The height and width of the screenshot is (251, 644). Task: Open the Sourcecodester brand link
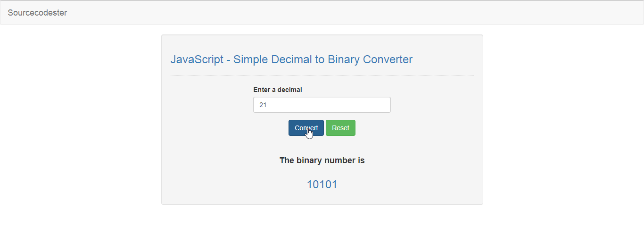(37, 13)
